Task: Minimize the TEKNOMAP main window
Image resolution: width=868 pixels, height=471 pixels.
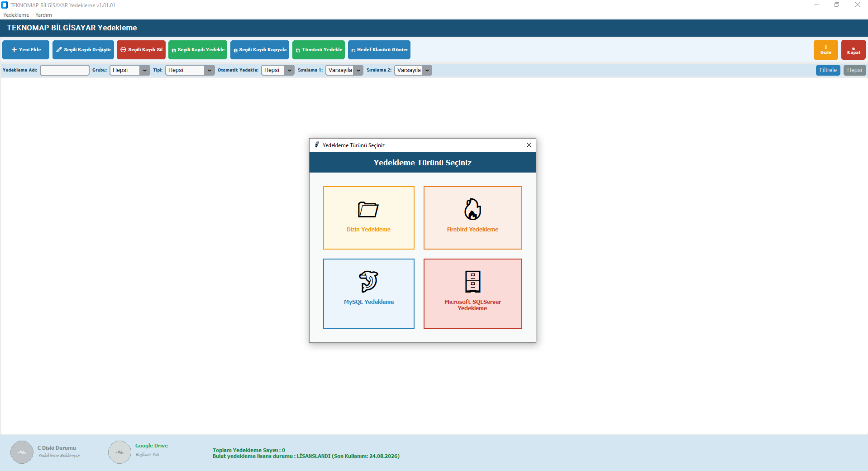Action: [816, 5]
